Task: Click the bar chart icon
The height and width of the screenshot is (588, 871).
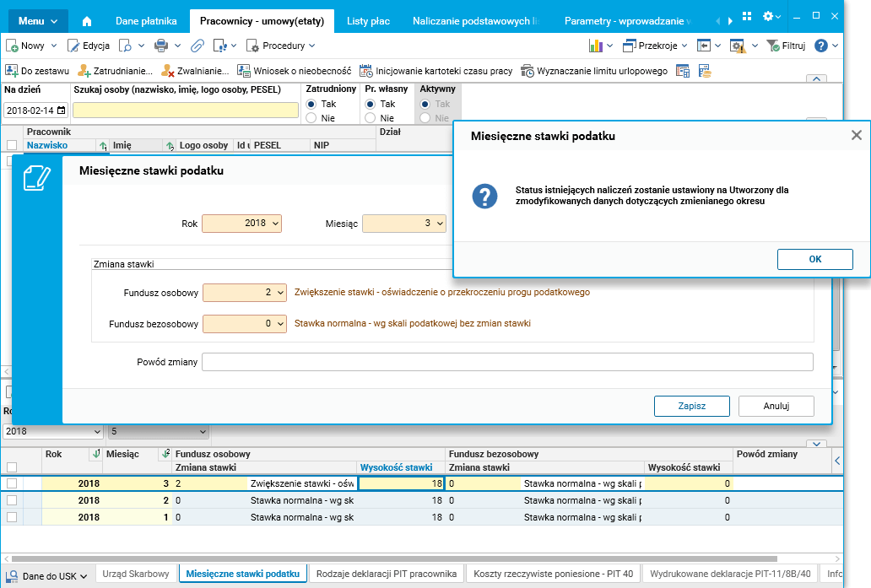Action: [x=596, y=46]
